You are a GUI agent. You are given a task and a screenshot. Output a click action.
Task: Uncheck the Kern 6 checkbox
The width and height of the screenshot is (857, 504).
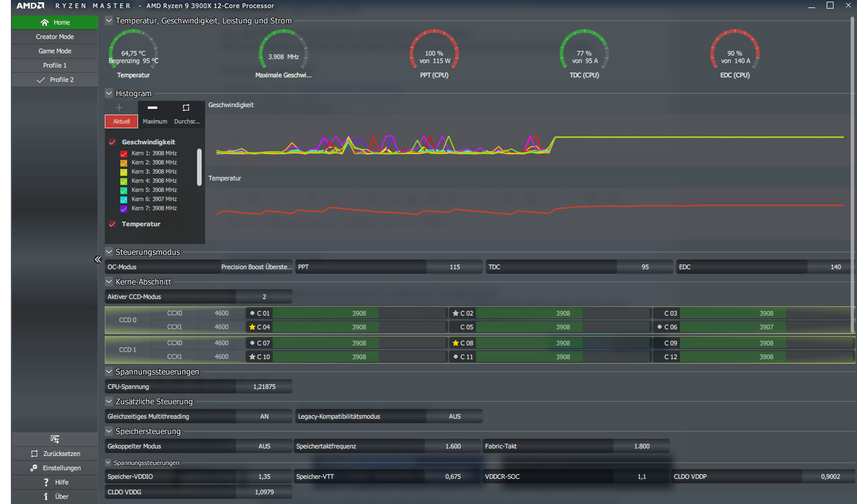pos(124,199)
